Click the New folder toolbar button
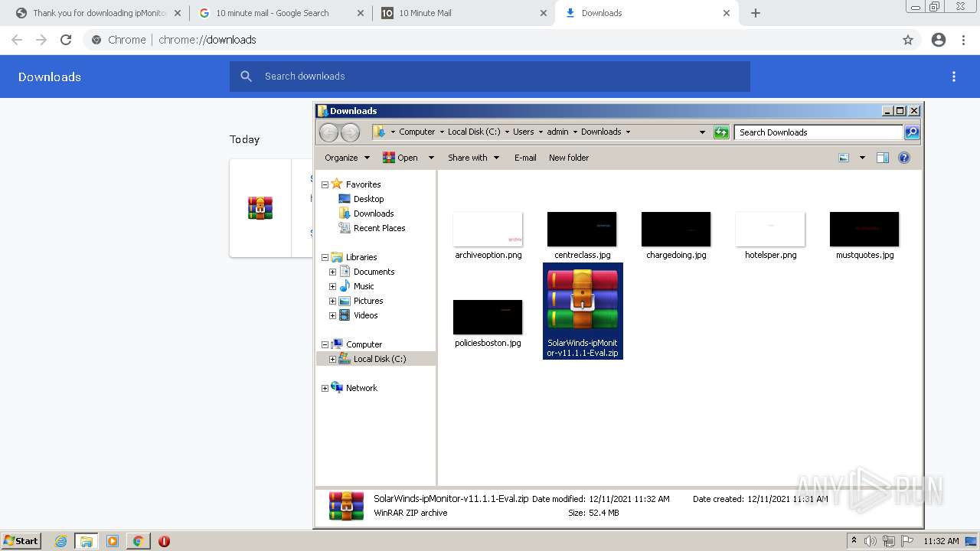The height and width of the screenshot is (551, 980). pyautogui.click(x=569, y=158)
